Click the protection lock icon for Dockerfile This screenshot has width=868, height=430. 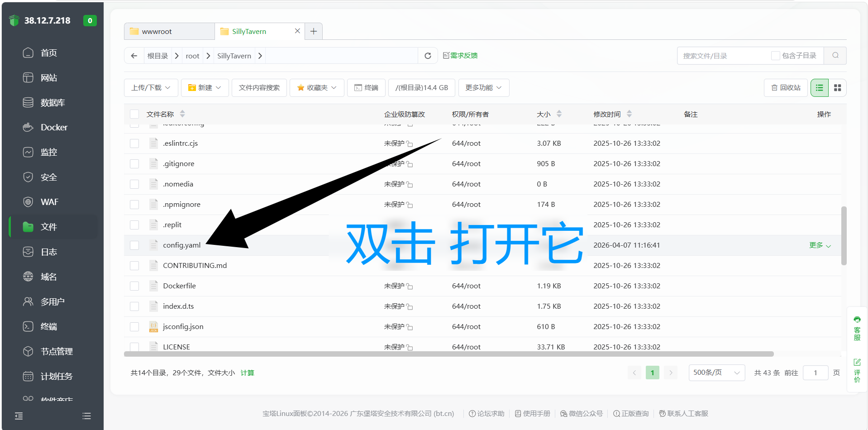coord(410,287)
